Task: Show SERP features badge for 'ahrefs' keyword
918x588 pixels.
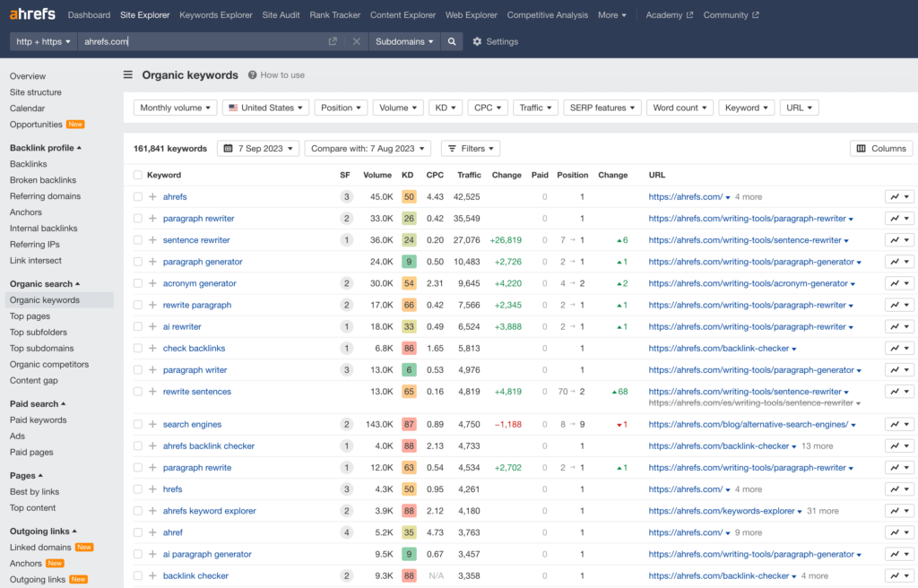Action: coord(347,197)
